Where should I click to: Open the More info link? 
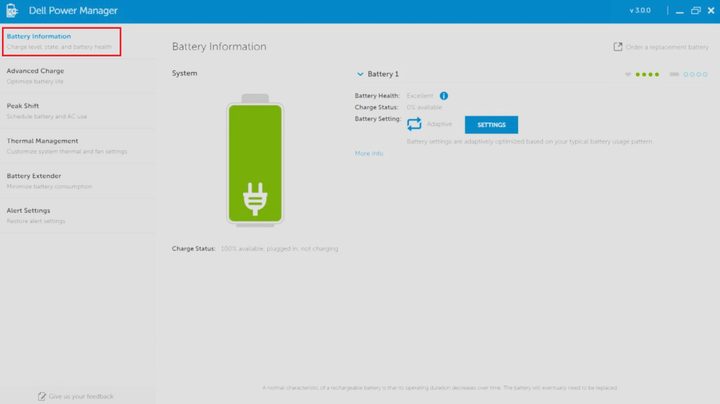coord(369,153)
